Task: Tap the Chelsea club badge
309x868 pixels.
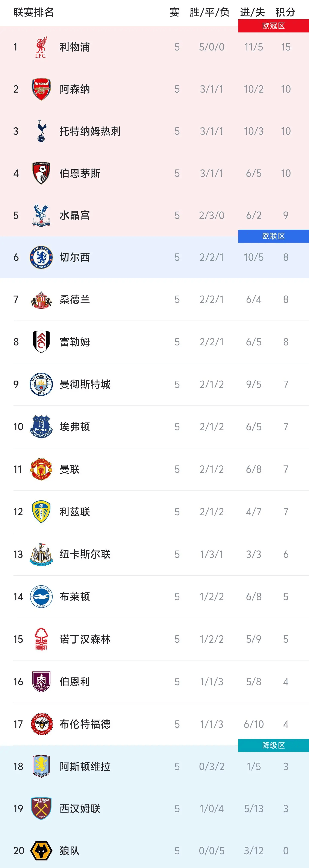Action: tap(41, 257)
